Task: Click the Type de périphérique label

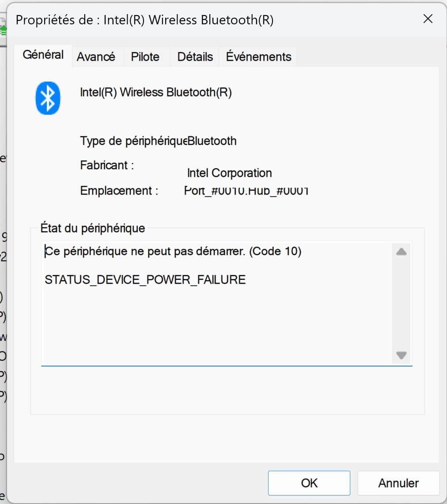Action: [x=133, y=141]
